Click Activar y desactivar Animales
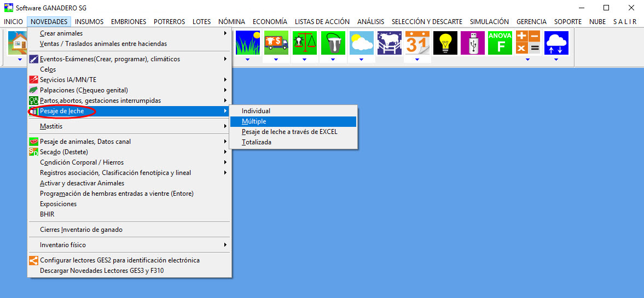This screenshot has height=298, width=644. pyautogui.click(x=82, y=183)
